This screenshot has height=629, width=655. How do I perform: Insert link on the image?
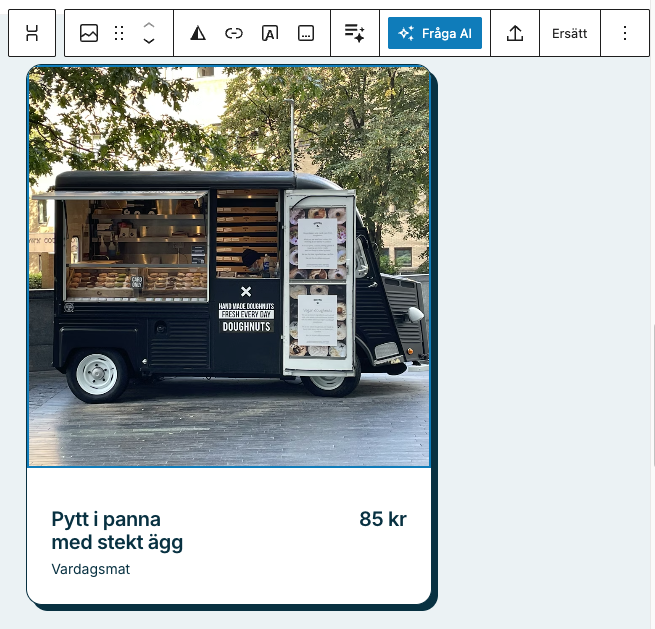click(234, 33)
